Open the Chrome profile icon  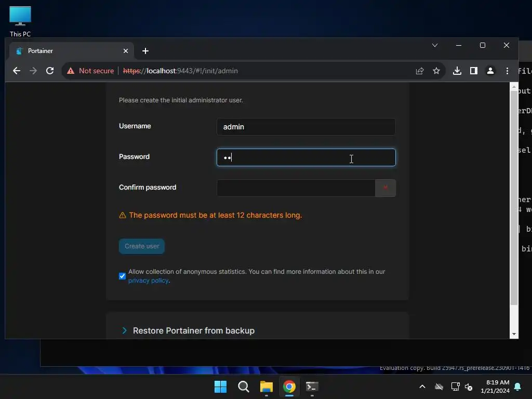click(490, 71)
